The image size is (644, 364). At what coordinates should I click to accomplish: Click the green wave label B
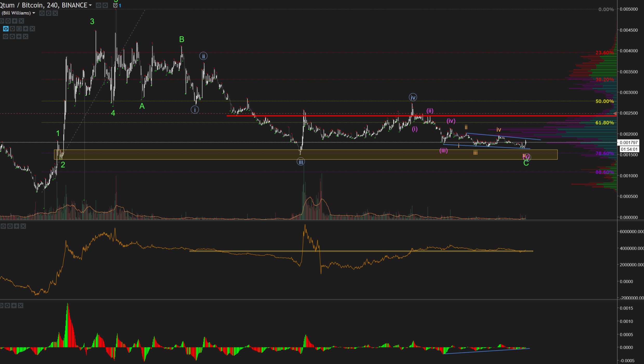click(x=182, y=39)
